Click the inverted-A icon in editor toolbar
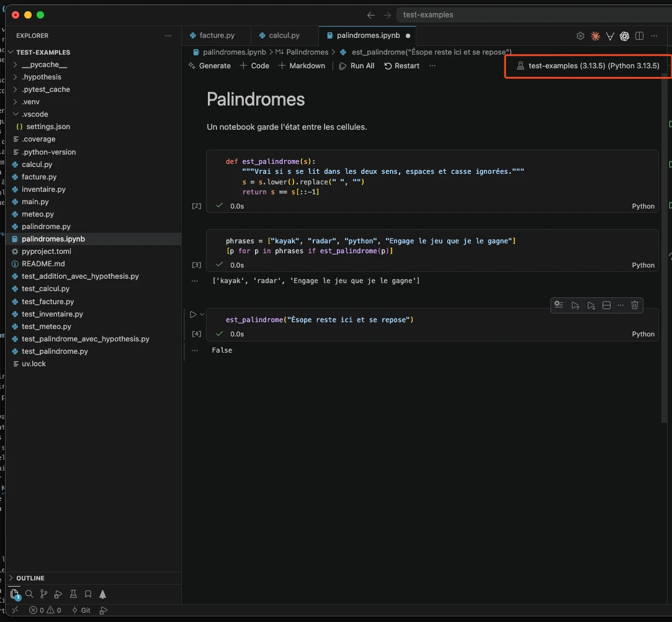This screenshot has height=622, width=672. click(610, 36)
